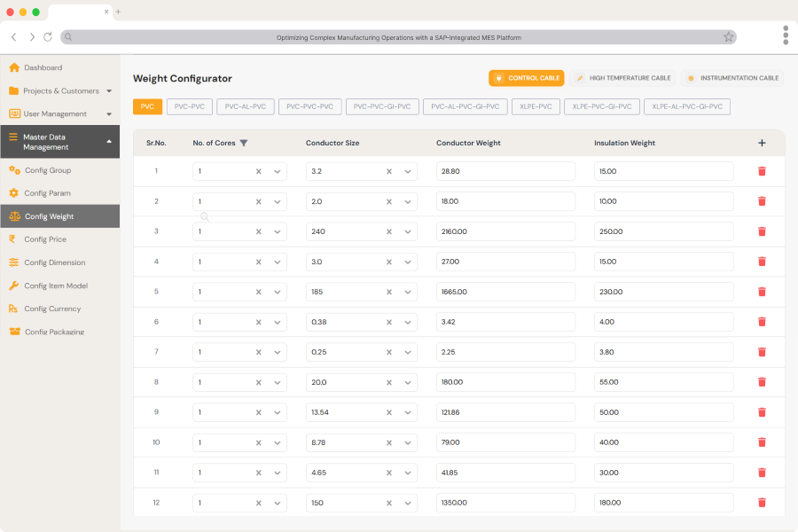798x532 pixels.
Task: Bookmark page with the star icon
Action: [728, 37]
